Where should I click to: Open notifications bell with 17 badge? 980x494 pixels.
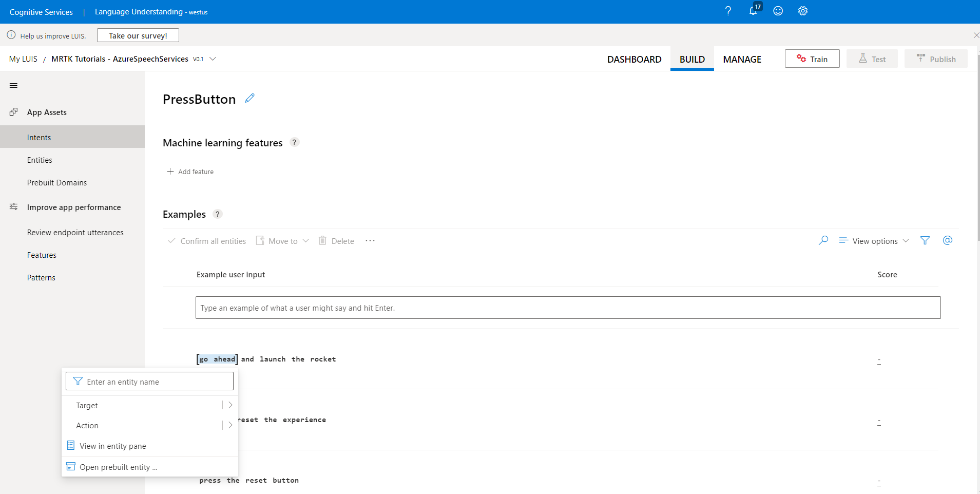[x=754, y=10]
